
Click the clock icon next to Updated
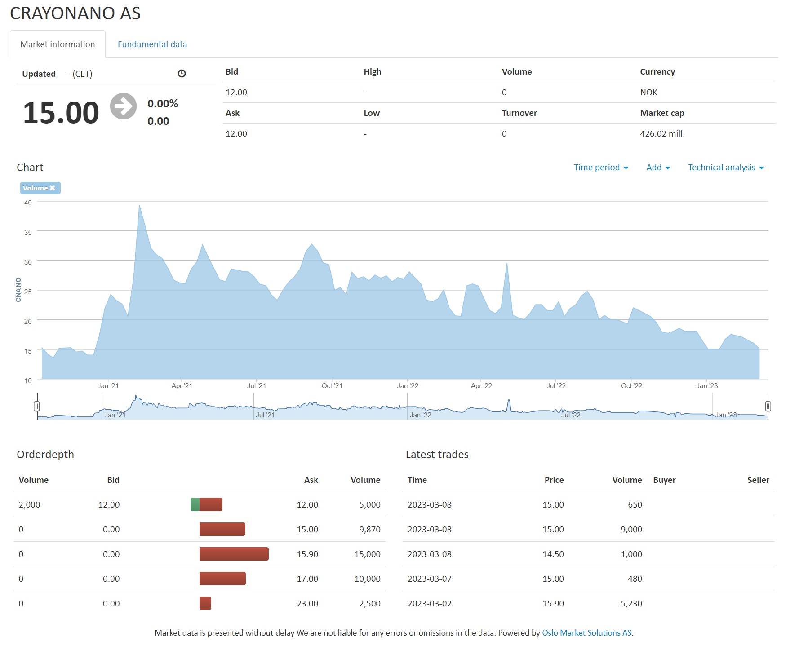pyautogui.click(x=182, y=74)
